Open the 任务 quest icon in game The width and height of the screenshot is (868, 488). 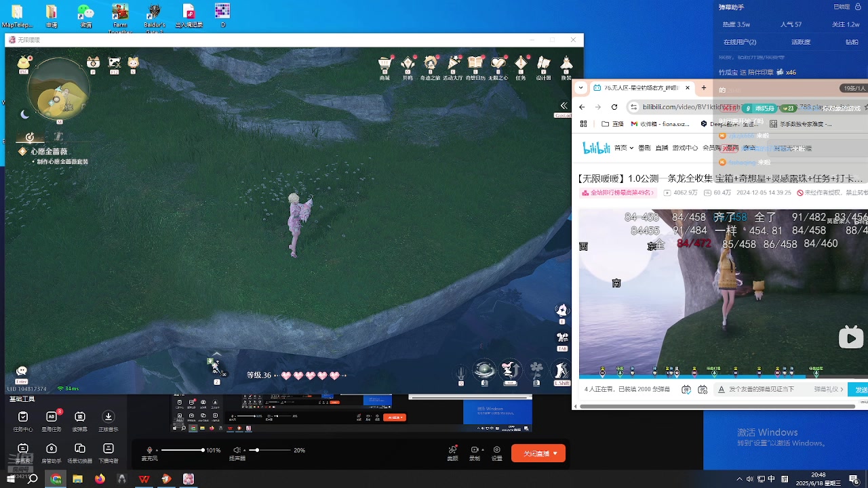click(x=521, y=64)
